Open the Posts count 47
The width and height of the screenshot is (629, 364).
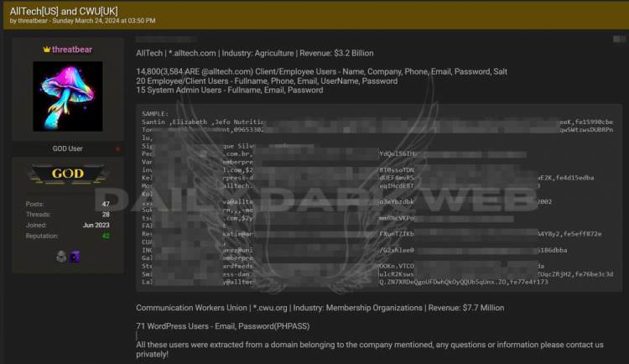click(106, 204)
